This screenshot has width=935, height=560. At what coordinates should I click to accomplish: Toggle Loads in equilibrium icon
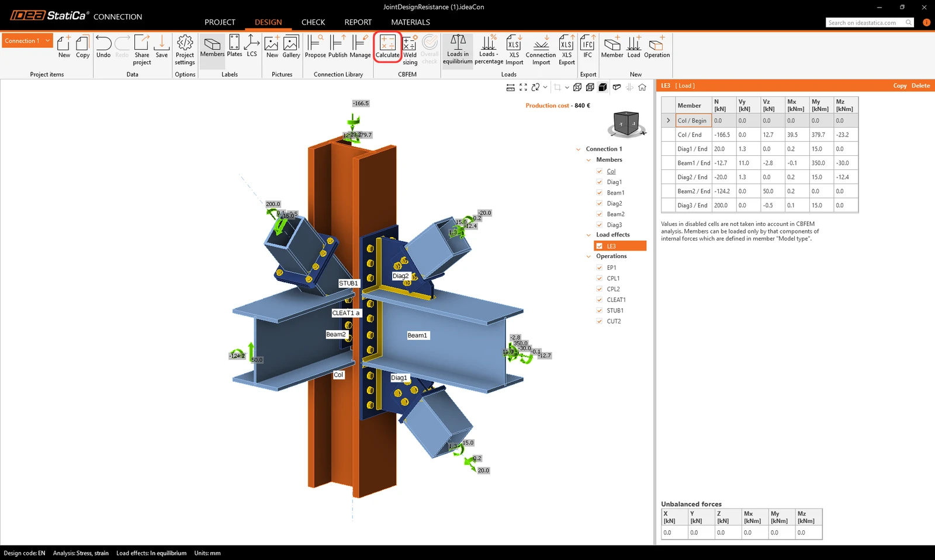click(458, 50)
